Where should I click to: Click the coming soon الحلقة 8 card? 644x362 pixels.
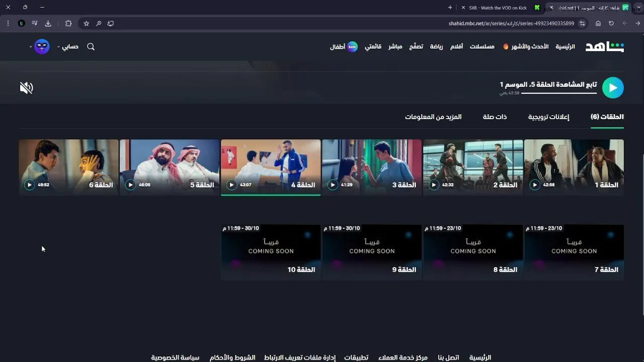[473, 252]
